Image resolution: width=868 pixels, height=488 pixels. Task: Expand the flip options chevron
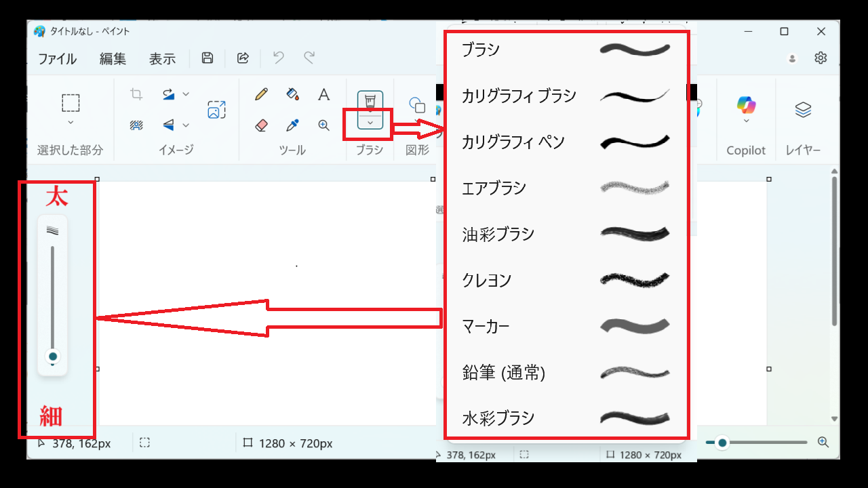coord(186,125)
